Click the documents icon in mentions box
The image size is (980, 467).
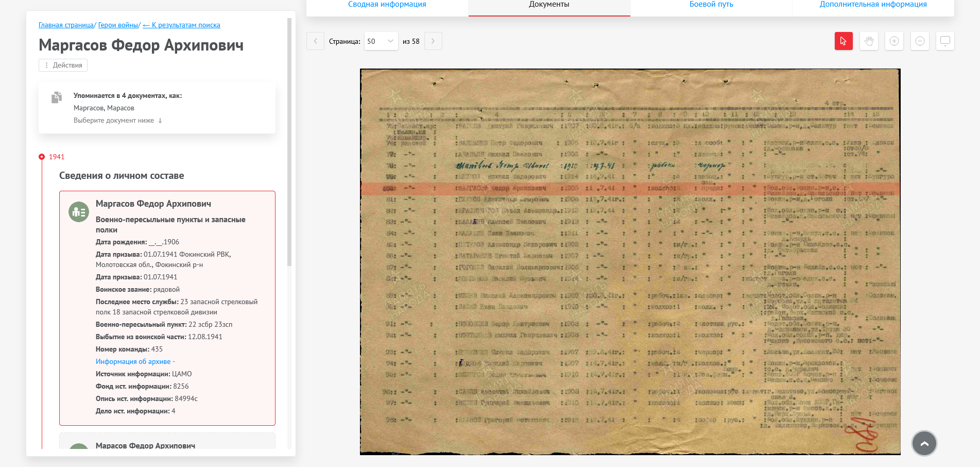(57, 97)
